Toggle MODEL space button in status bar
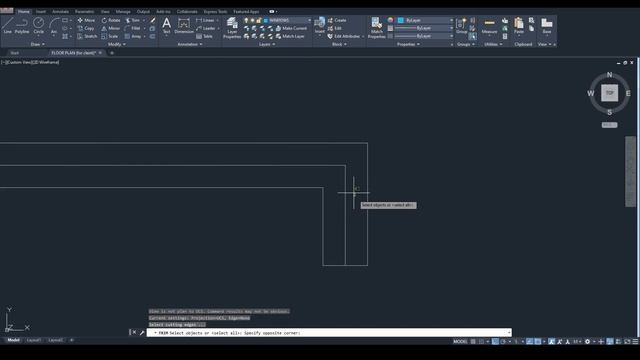The image size is (640, 360). pyautogui.click(x=460, y=342)
